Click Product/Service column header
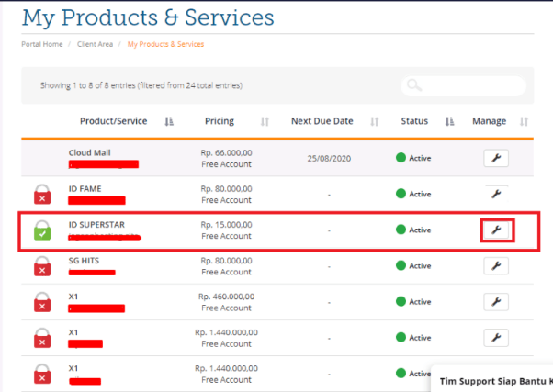 [114, 121]
